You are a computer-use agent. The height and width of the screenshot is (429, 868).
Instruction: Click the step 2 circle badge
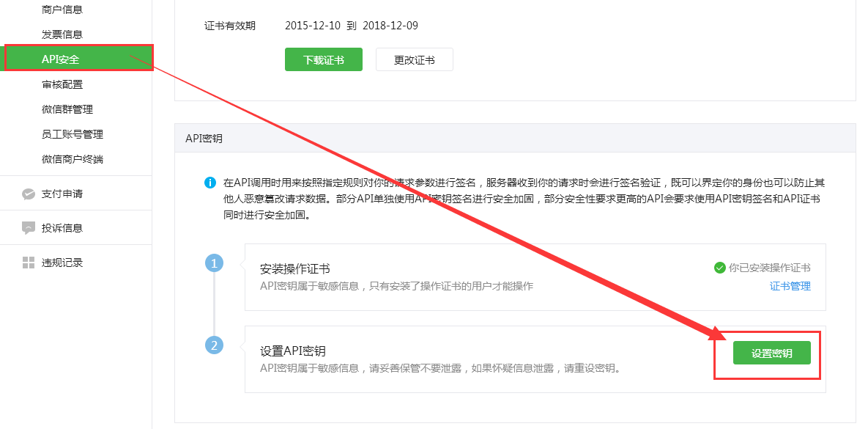(214, 345)
